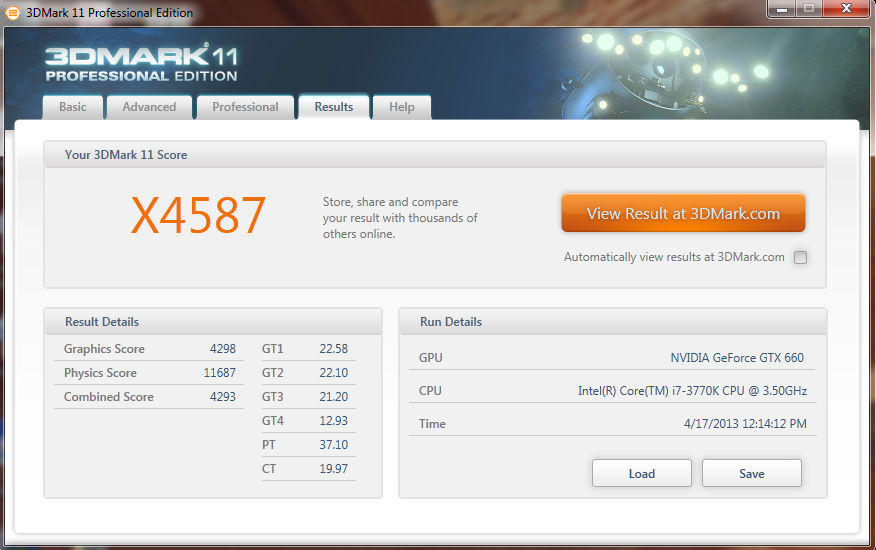Click the Store, share and compare text

400,218
